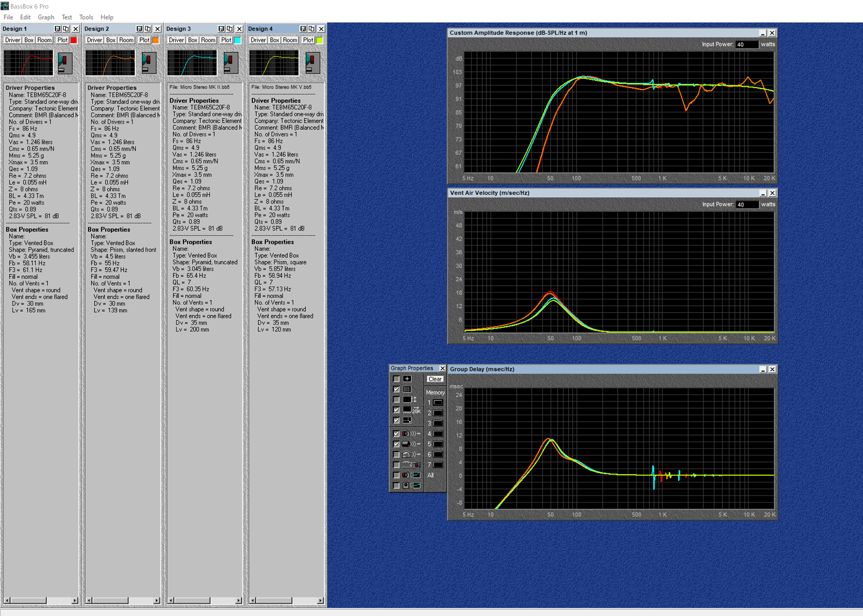The height and width of the screenshot is (616, 863).
Task: Click the Box button in Design 4
Action: (x=274, y=40)
